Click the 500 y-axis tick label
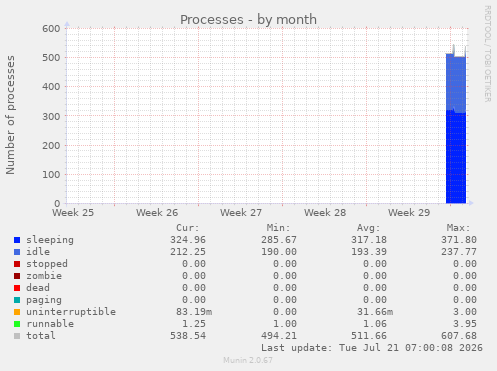Viewport: 497px width, 371px height. (x=51, y=58)
